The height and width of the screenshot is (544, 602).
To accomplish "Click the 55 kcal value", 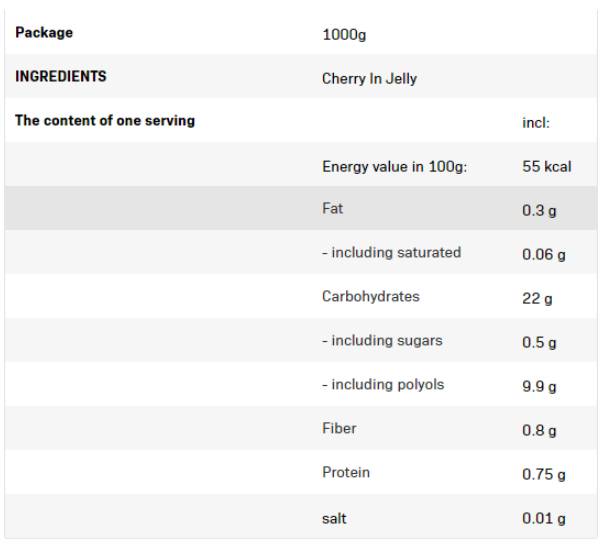I will click(546, 166).
